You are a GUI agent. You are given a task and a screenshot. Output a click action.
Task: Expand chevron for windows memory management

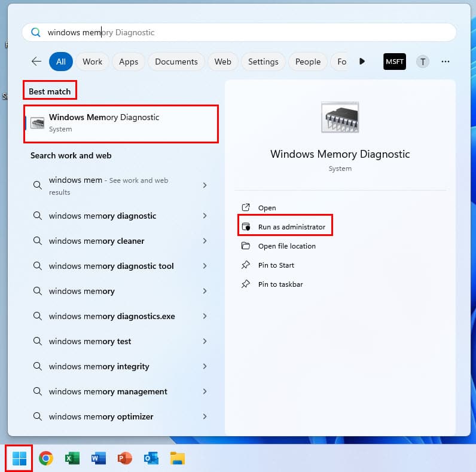tap(205, 391)
